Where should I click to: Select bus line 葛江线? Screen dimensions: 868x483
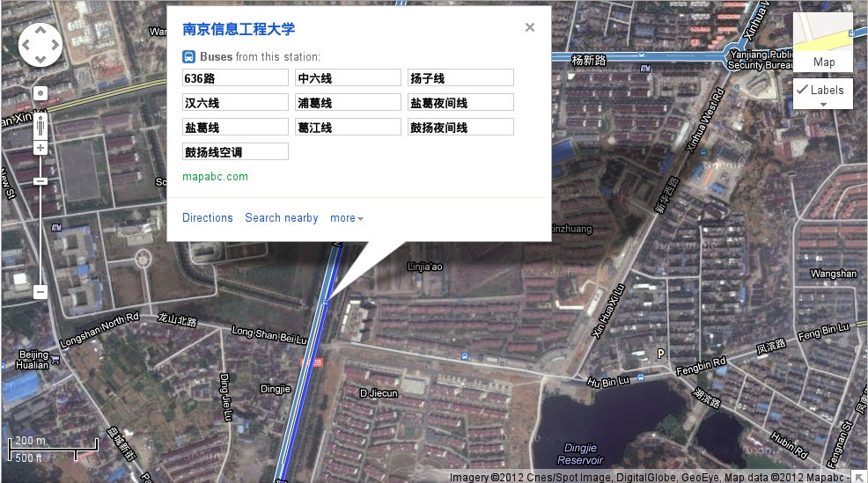pos(349,128)
